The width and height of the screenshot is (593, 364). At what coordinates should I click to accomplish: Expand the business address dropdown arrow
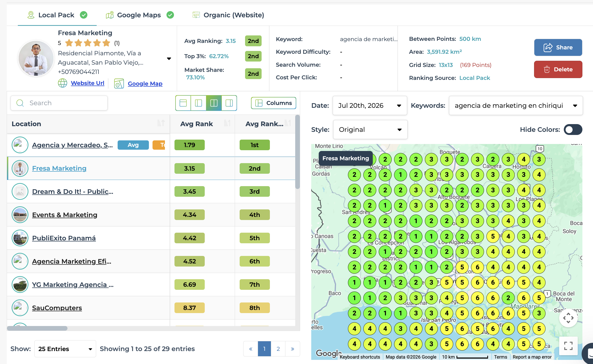(x=169, y=59)
